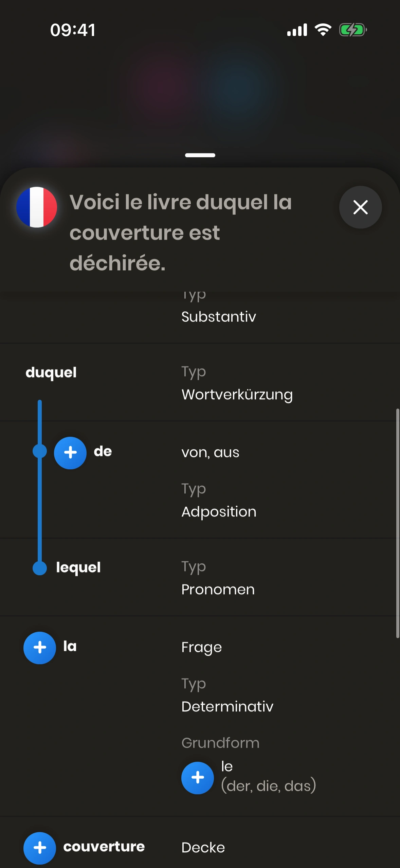This screenshot has height=868, width=400.
Task: Select the sub-entry 'lequel'
Action: point(78,567)
